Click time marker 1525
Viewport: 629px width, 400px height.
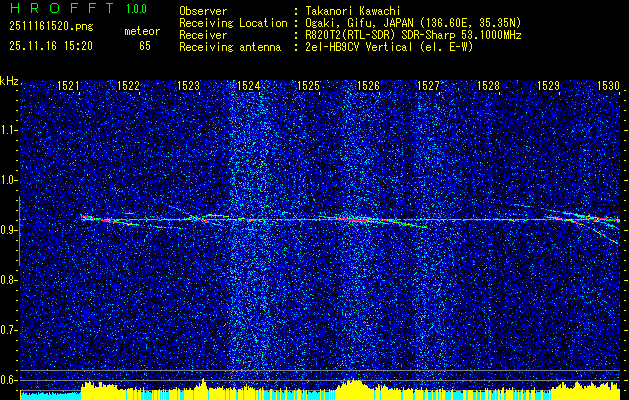click(308, 85)
